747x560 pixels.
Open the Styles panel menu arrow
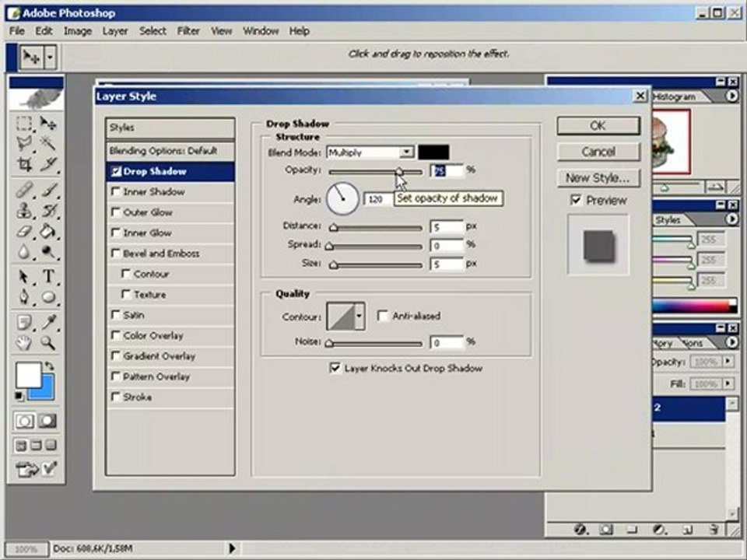point(731,219)
